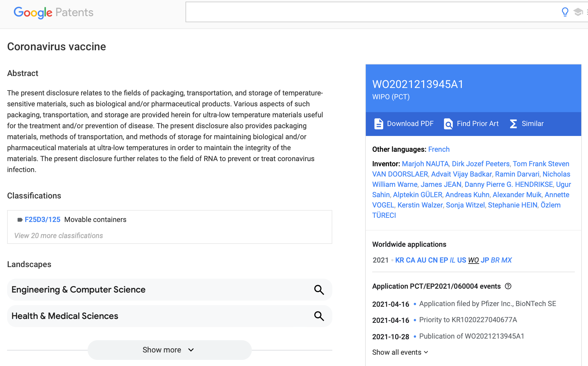Click the patent number WO2021213945A1 heading
Viewport: 588px width, 366px height.
(x=418, y=84)
